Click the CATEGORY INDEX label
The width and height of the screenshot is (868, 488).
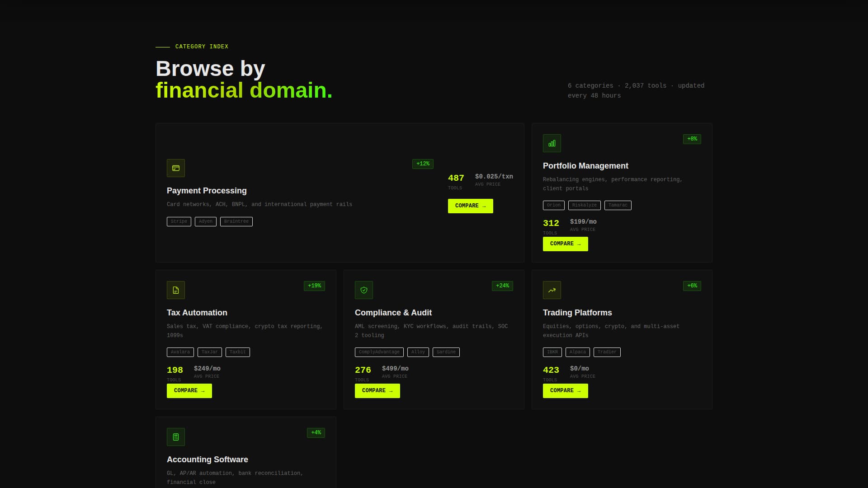tap(202, 47)
